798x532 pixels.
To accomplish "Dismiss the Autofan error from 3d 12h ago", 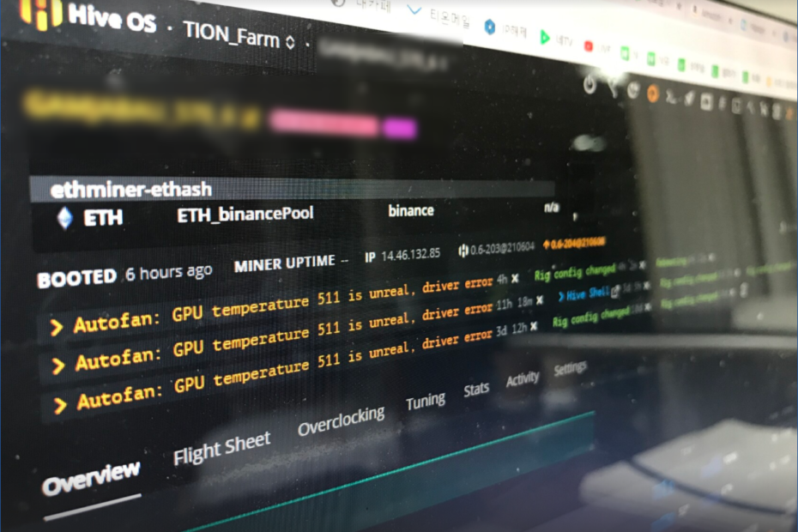I will 533,326.
